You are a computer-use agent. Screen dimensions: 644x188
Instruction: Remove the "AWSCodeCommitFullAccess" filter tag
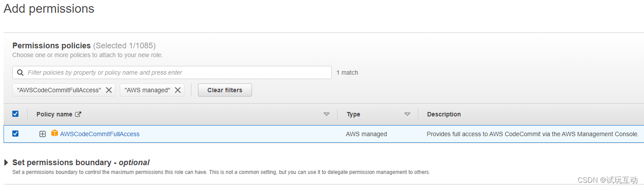109,90
